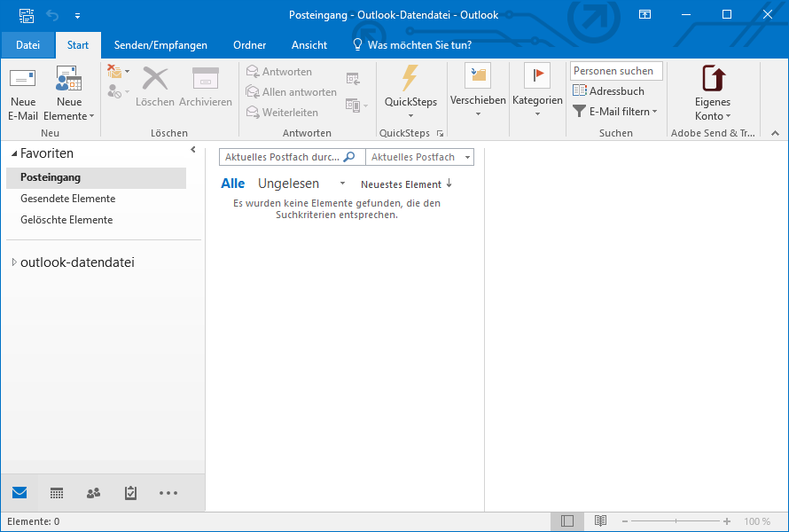Image resolution: width=789 pixels, height=532 pixels.
Task: Open the navigation options ellipsis
Action: (168, 493)
